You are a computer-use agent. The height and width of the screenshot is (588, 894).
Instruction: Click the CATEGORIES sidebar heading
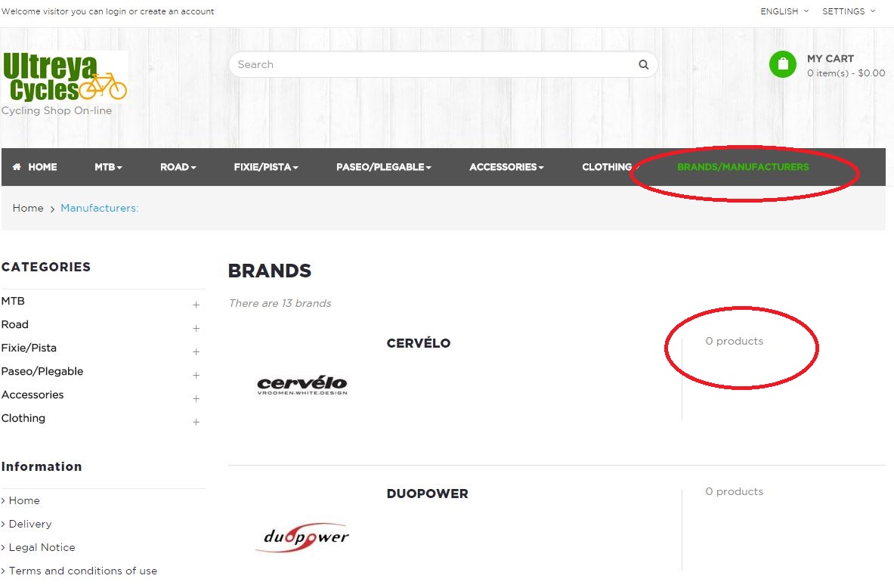45,267
